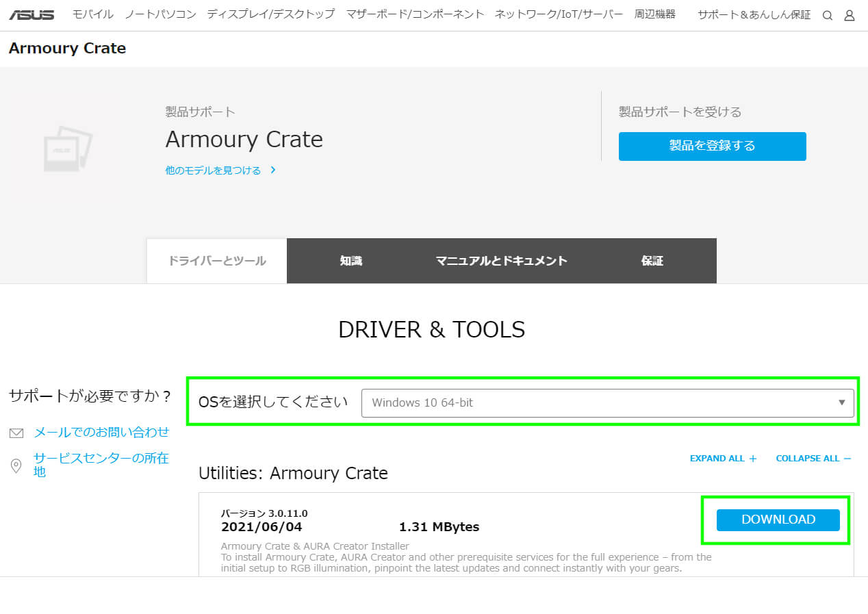This screenshot has height=614, width=868.
Task: Click the 製品サポートを受ける text
Action: coord(680,112)
